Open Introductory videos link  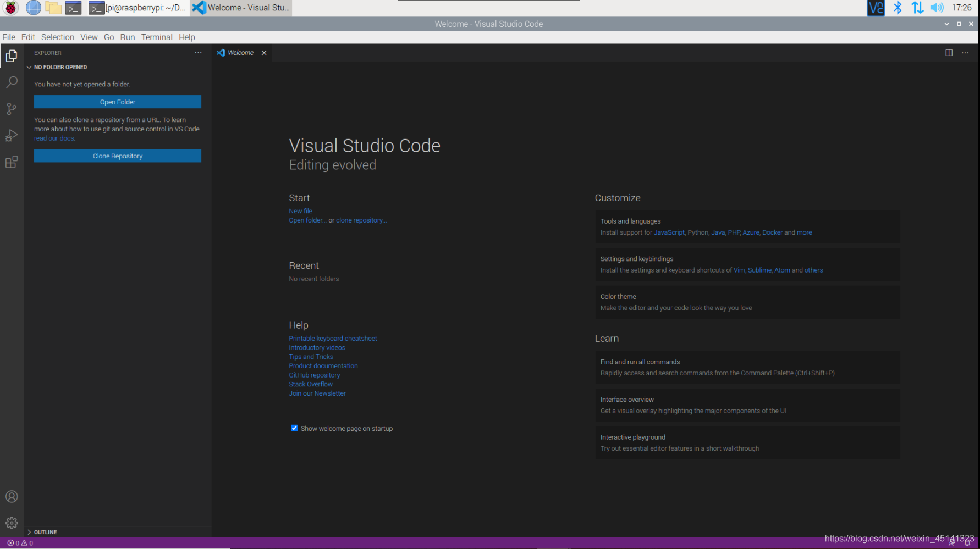[317, 348]
